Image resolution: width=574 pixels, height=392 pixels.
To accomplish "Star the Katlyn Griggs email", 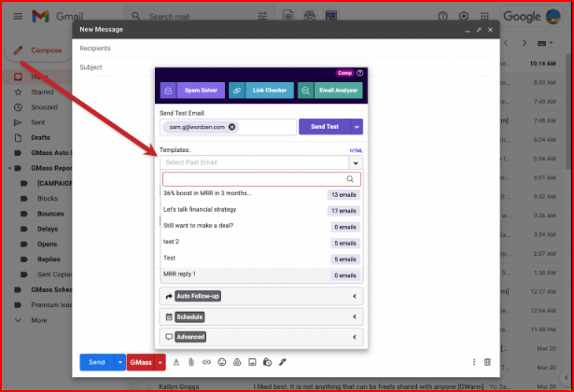I will click(148, 386).
